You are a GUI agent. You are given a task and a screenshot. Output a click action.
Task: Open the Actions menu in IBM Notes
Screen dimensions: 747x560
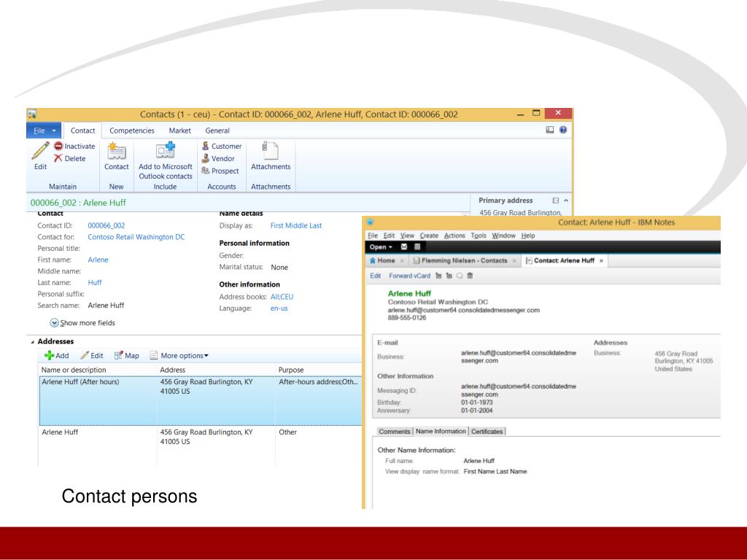(x=454, y=236)
